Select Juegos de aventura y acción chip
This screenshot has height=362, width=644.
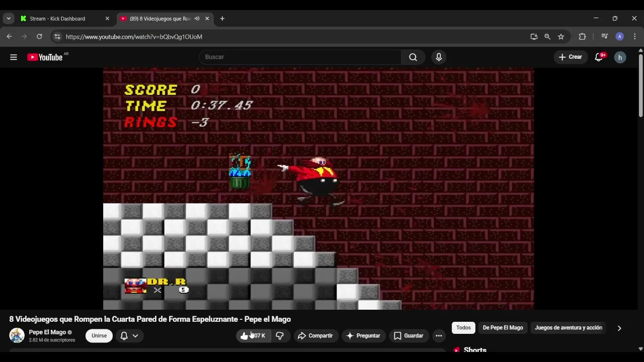(569, 328)
